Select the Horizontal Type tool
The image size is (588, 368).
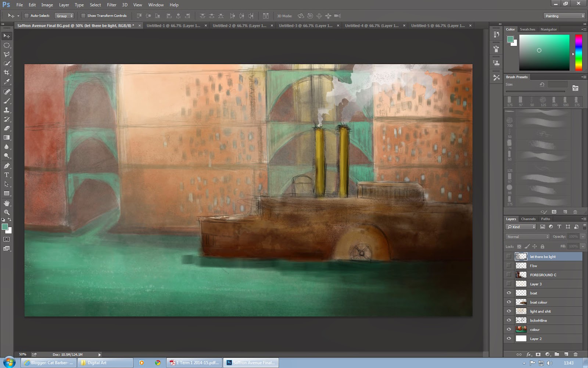pos(7,175)
